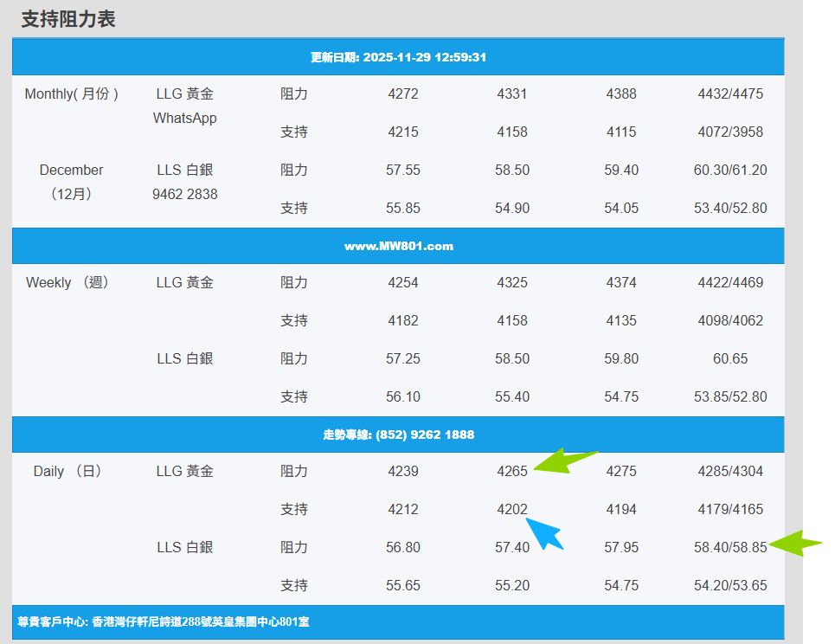835x644 pixels.
Task: Select weekly gold resistance value 4254
Action: coord(402,282)
